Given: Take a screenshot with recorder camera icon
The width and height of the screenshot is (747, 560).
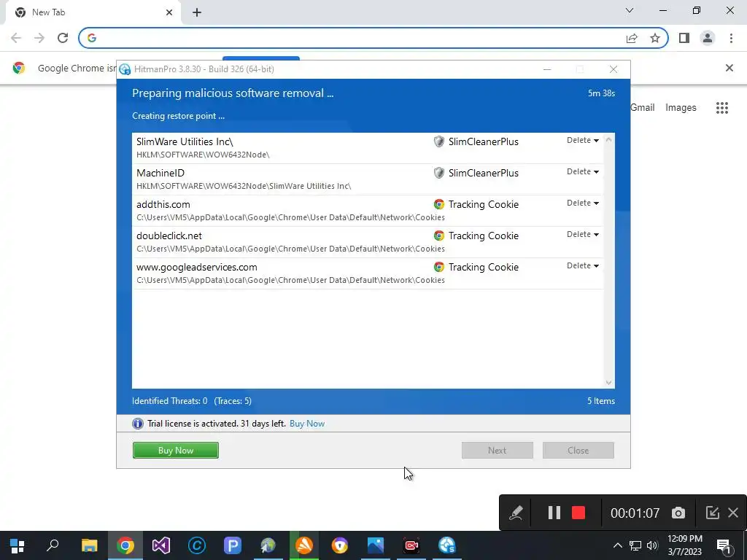Looking at the screenshot, I should [678, 513].
